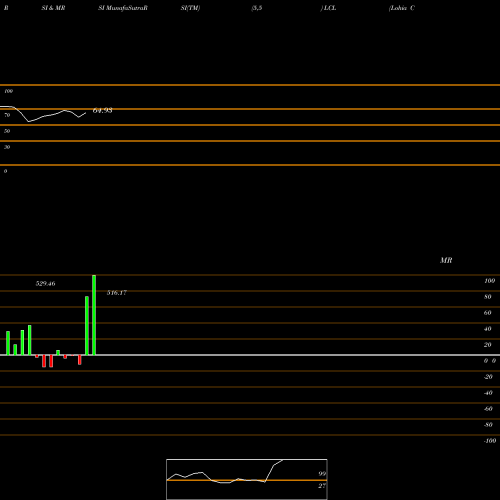Open the mini overview chart thumbnail

point(247,479)
